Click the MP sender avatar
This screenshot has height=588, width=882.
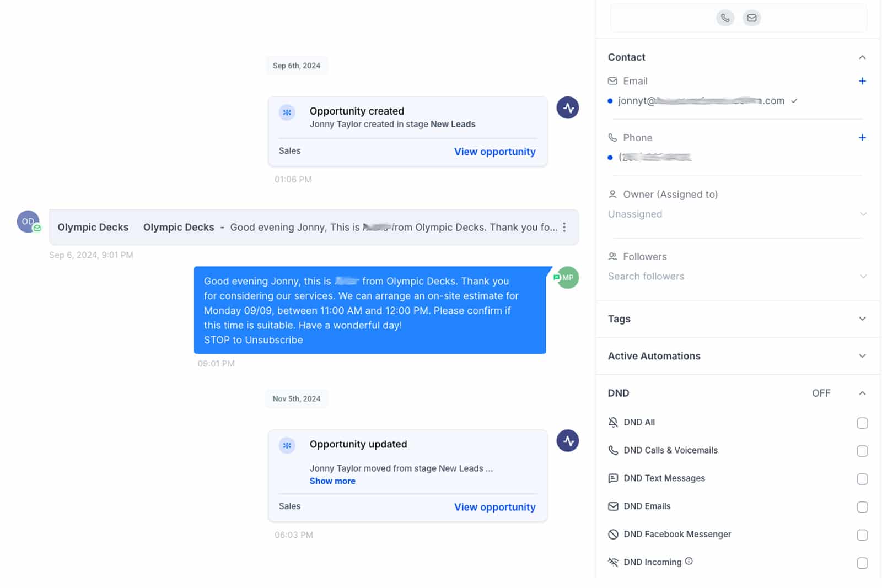567,278
